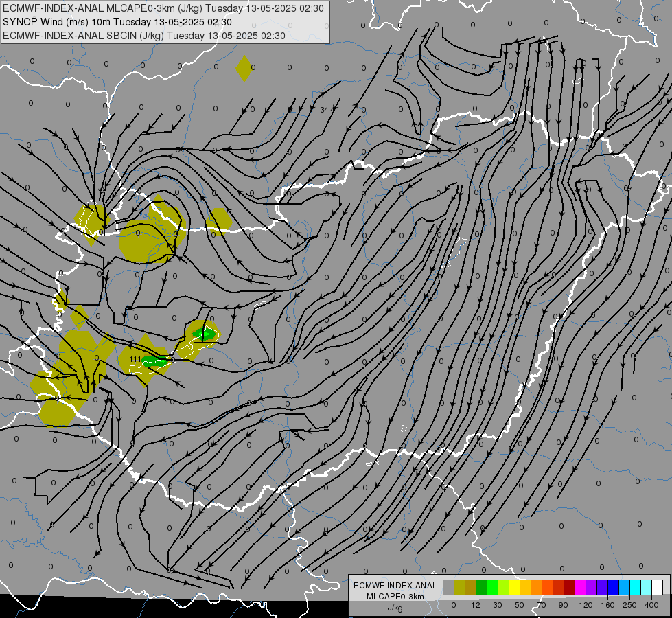Select the pure yellow legend swatch
Viewport: 672px width, 618px height.
pos(514,587)
